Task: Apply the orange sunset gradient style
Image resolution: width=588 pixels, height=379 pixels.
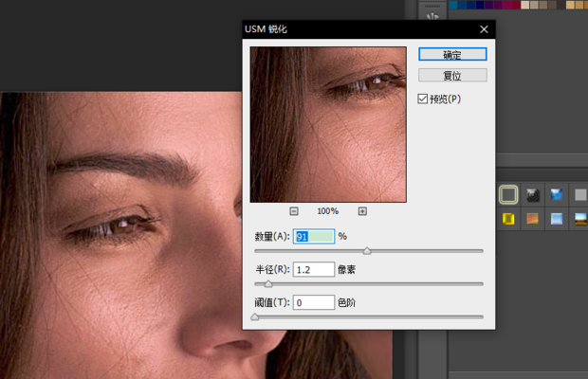Action: click(533, 219)
